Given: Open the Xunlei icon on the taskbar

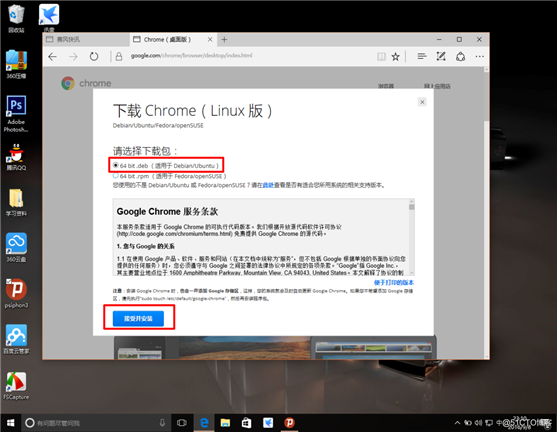Looking at the screenshot, I should pyautogui.click(x=267, y=423).
